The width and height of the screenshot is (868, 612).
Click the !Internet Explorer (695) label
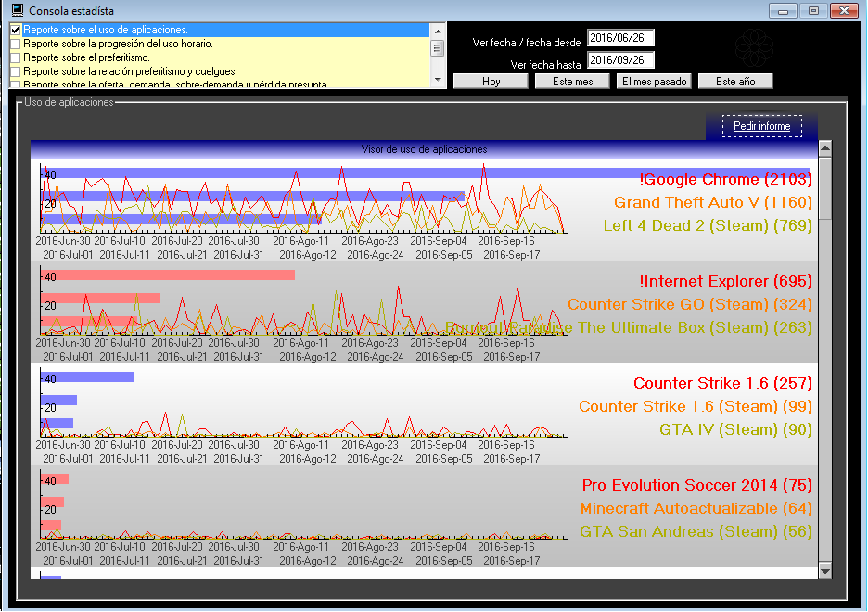point(725,281)
